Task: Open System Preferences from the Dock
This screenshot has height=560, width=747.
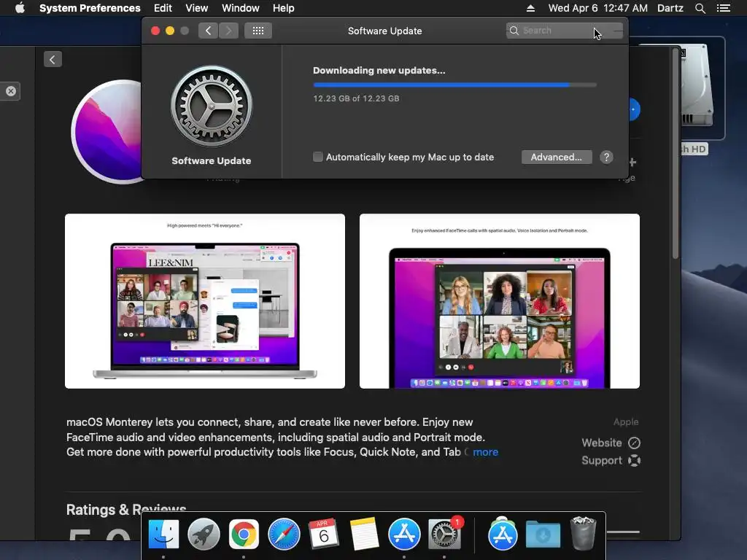Action: pyautogui.click(x=444, y=534)
